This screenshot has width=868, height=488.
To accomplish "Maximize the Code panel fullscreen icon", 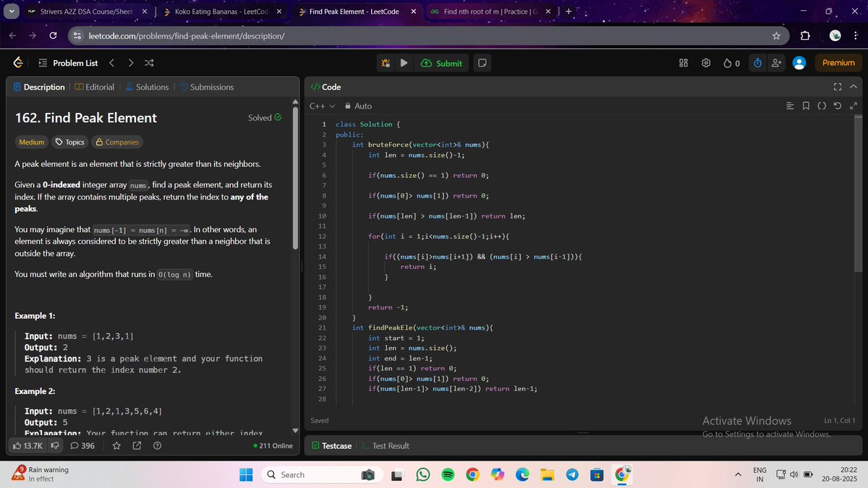I will click(x=837, y=87).
